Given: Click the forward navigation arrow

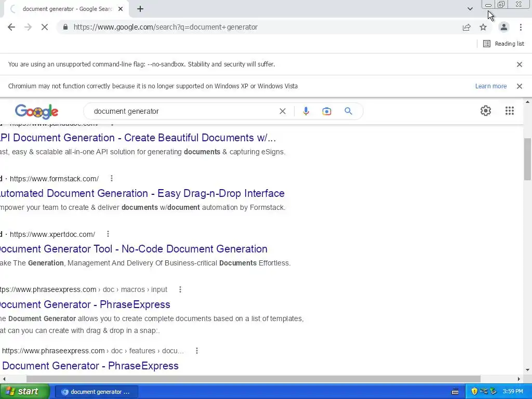Looking at the screenshot, I should 28,27.
